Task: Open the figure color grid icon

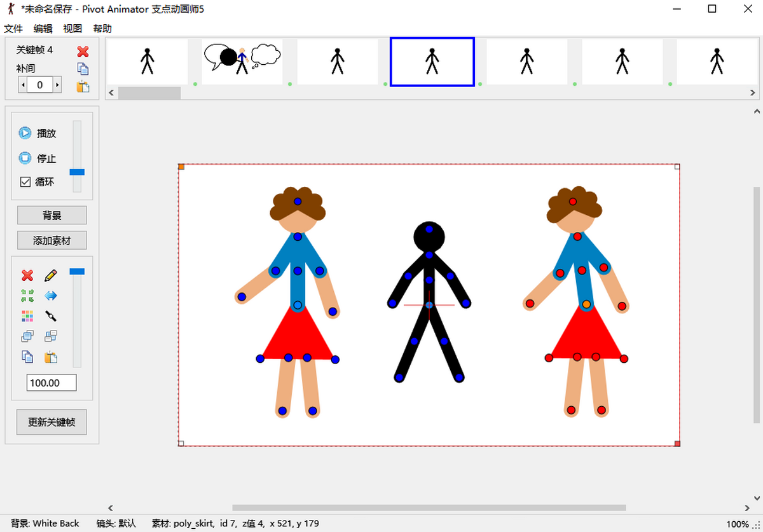Action: click(x=27, y=316)
